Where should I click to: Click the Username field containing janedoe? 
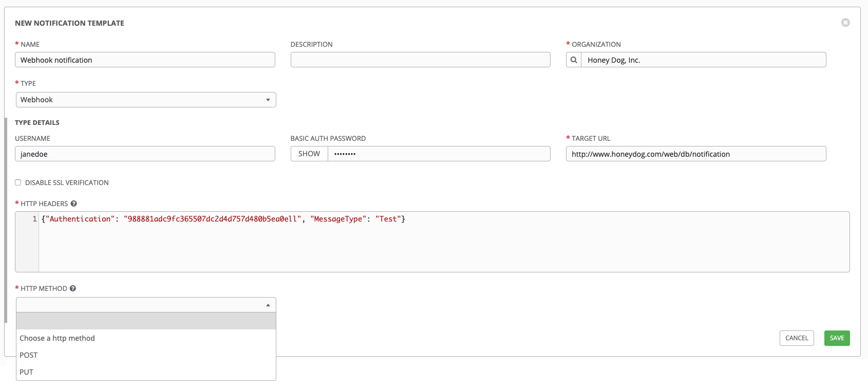coord(145,154)
